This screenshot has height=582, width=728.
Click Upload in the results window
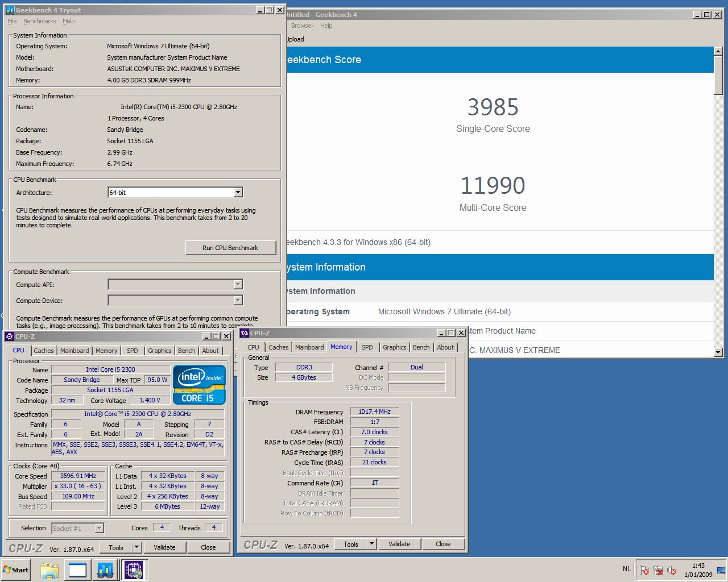(295, 39)
